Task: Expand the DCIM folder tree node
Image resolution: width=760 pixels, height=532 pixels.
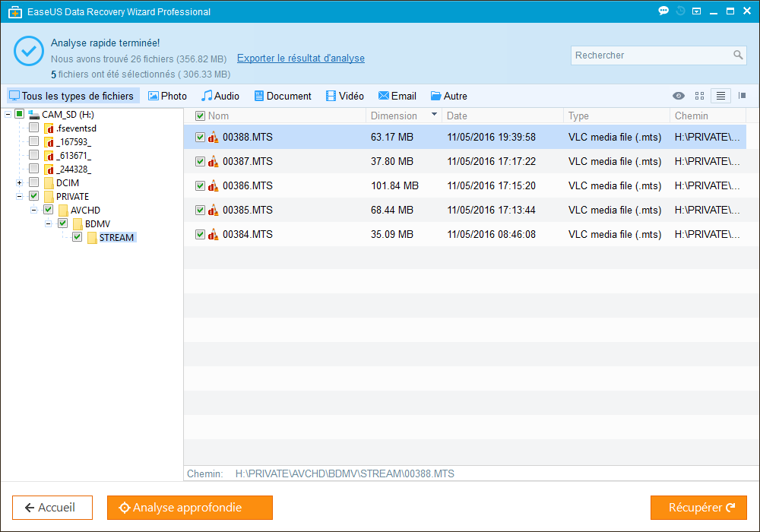Action: coord(19,183)
